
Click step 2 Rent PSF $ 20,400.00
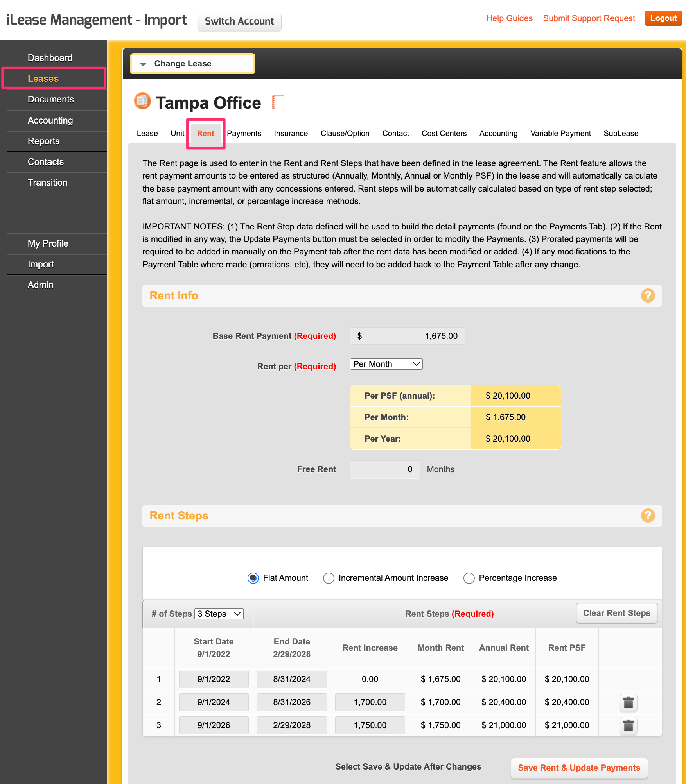(567, 702)
